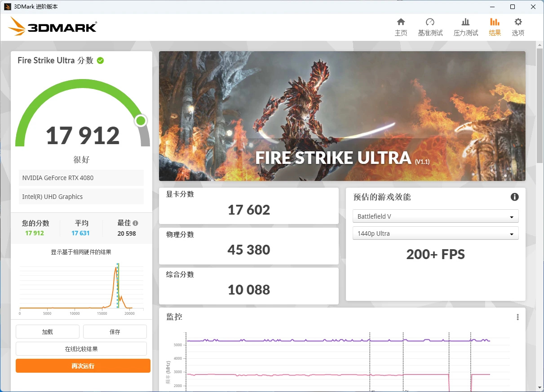Viewport: 544px width, 392px height.
Task: Click the 平均 17 631 value
Action: [x=81, y=233]
